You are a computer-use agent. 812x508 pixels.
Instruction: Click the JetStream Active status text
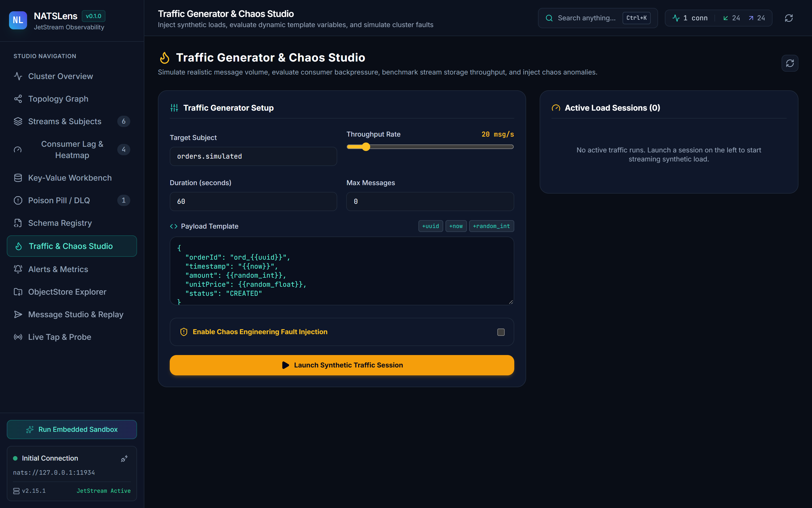104,491
